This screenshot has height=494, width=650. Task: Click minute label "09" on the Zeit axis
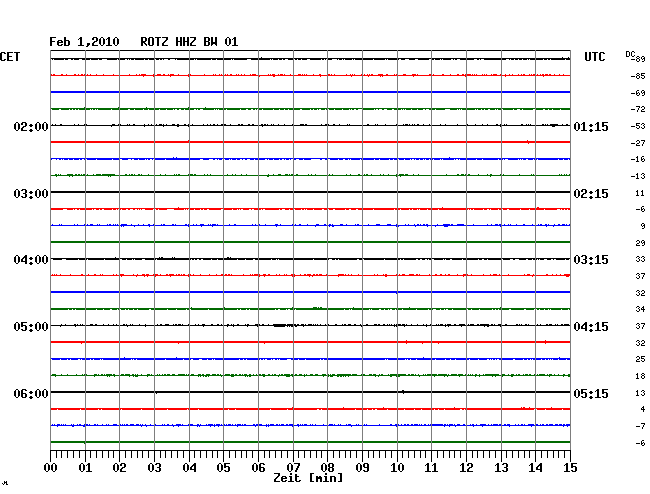(362, 468)
